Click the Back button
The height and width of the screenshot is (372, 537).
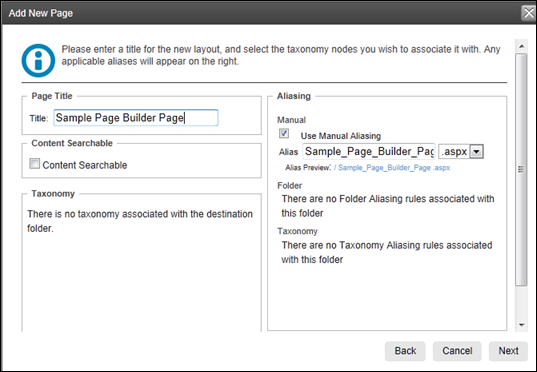coord(405,351)
